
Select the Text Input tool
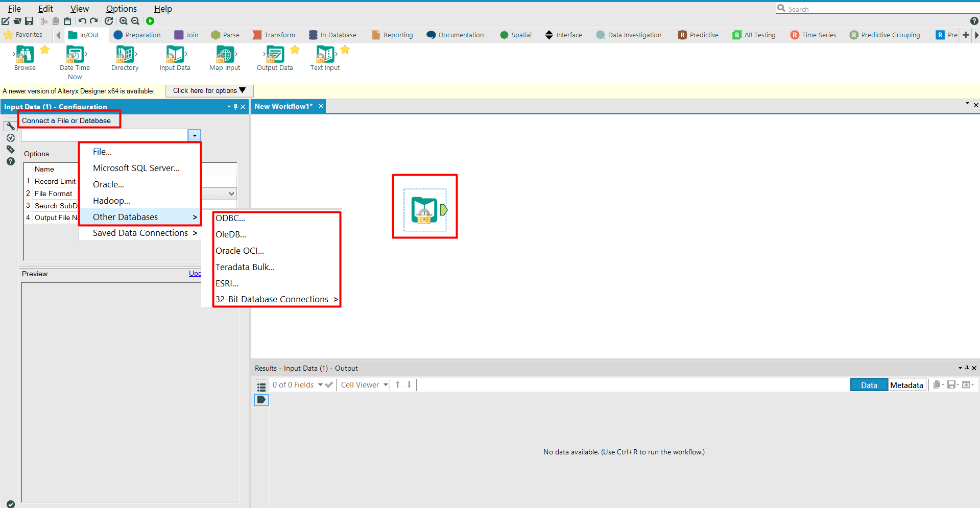(x=325, y=58)
